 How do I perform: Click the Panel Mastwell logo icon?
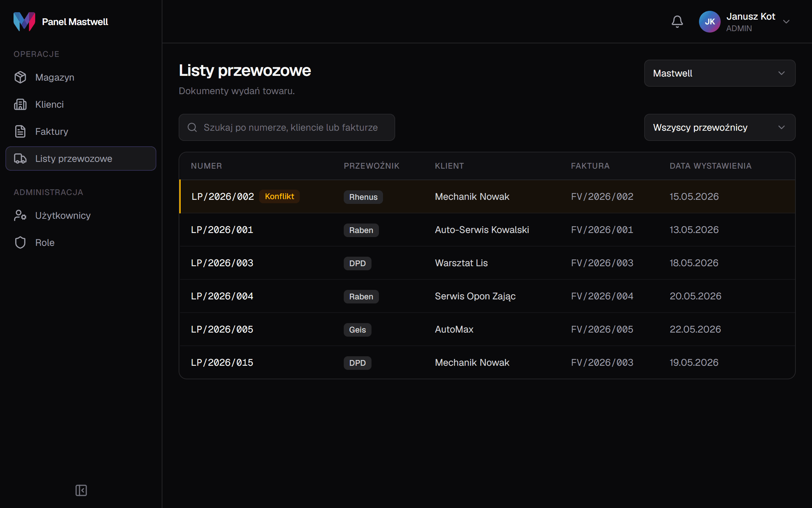[x=24, y=22]
